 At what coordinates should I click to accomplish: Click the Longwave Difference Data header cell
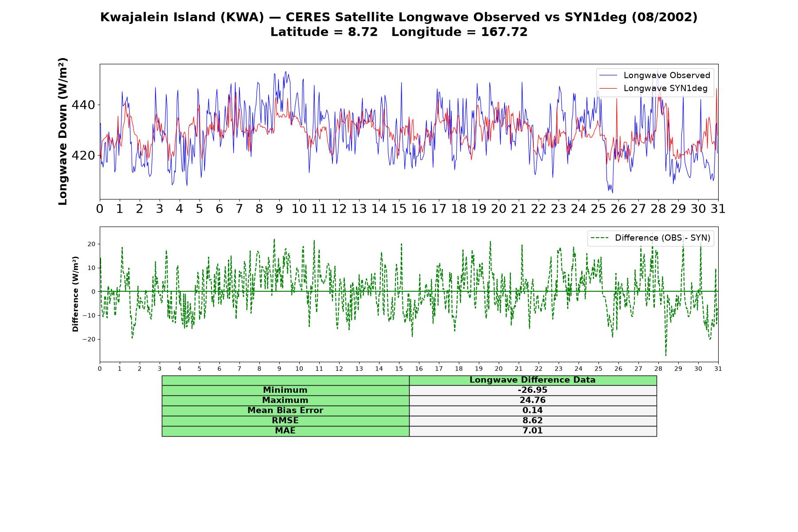coord(532,380)
